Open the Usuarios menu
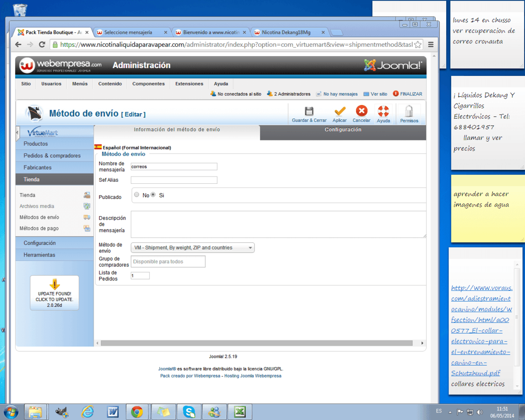The height and width of the screenshot is (420, 525). click(x=51, y=84)
